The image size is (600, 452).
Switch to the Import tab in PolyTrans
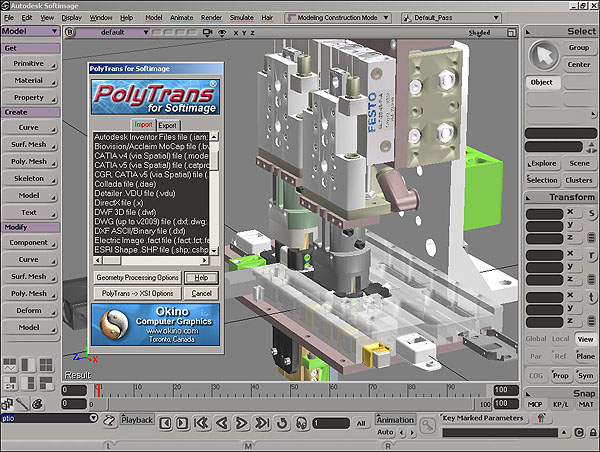[143, 125]
